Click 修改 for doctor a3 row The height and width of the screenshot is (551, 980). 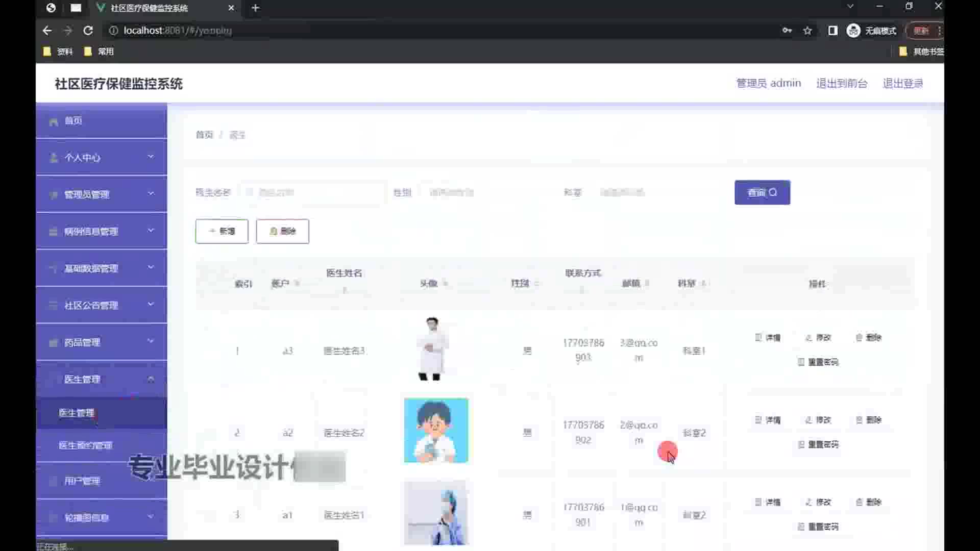click(x=818, y=338)
